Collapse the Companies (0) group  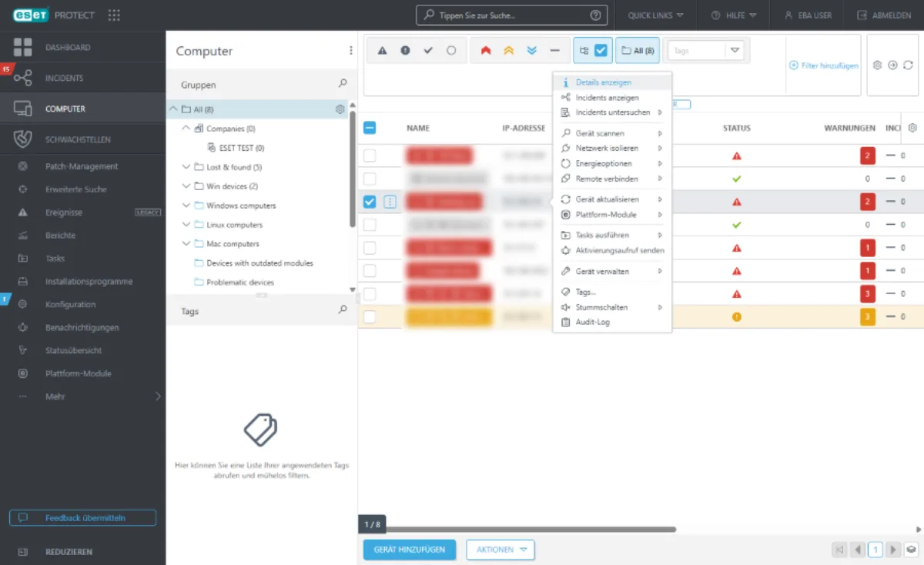(186, 129)
